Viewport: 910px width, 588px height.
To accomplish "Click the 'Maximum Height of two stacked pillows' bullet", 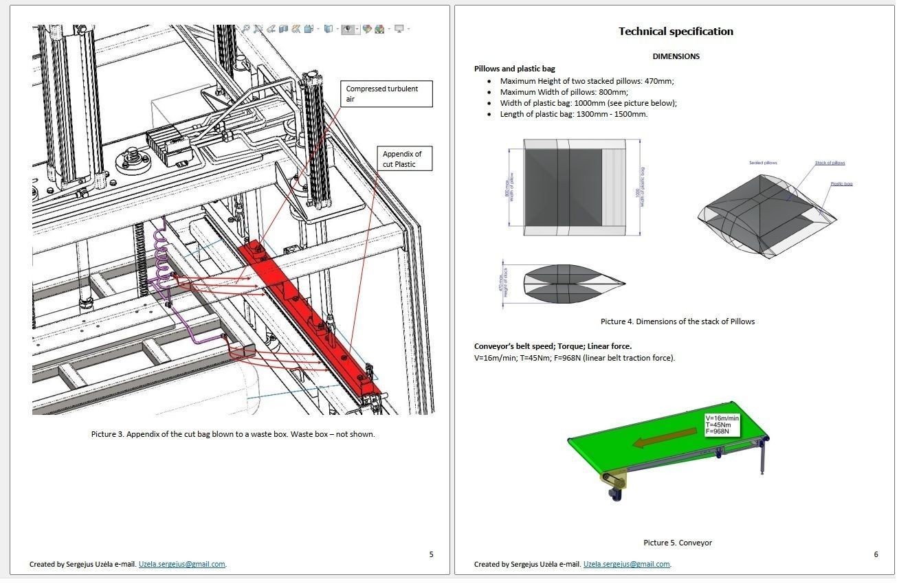I will point(587,81).
